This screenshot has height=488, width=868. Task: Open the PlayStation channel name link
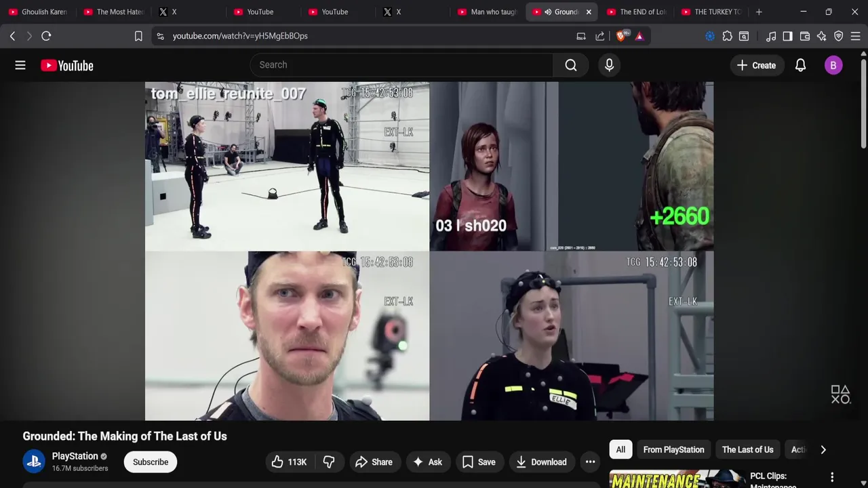pos(75,456)
